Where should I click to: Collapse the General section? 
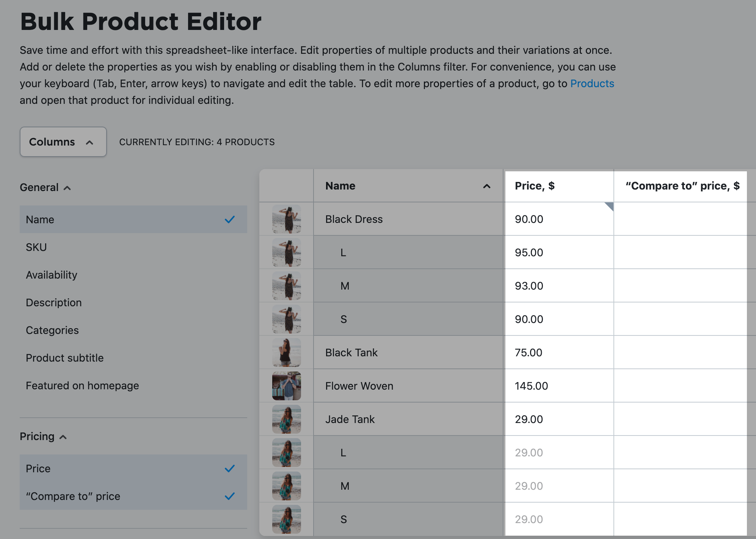pos(68,188)
